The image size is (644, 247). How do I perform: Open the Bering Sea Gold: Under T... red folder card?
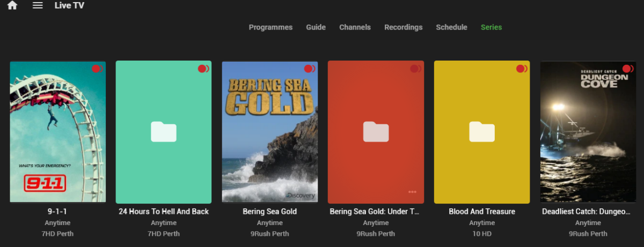[376, 132]
